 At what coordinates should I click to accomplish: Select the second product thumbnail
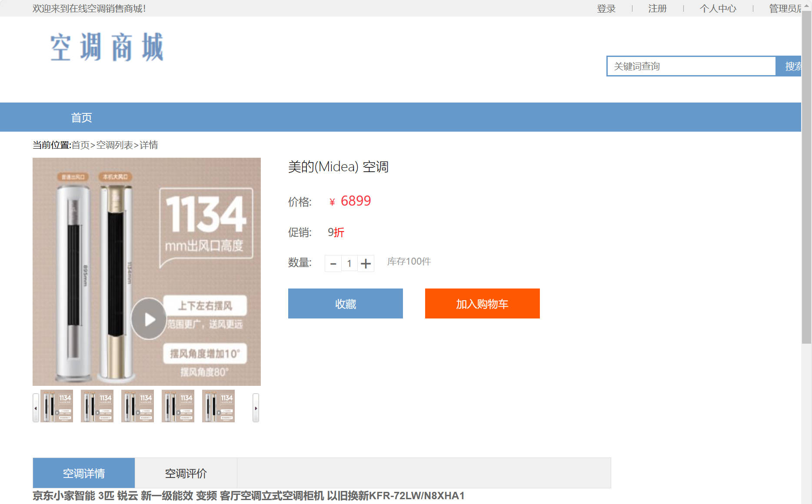(x=97, y=406)
